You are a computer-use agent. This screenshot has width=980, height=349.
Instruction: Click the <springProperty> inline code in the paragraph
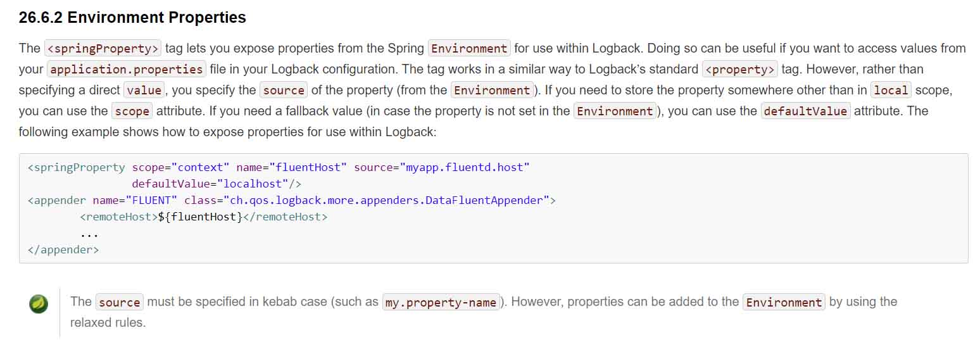click(x=103, y=49)
